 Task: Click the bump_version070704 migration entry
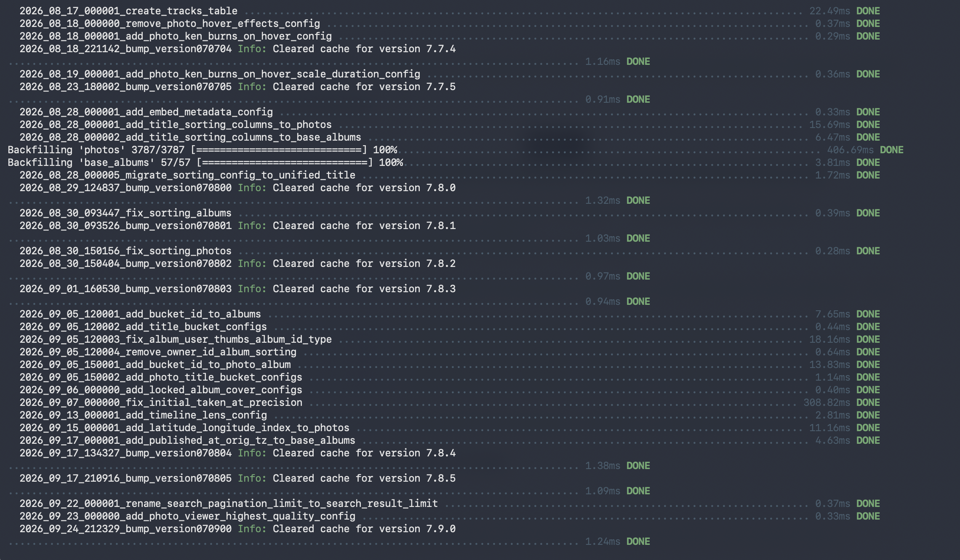tap(125, 49)
